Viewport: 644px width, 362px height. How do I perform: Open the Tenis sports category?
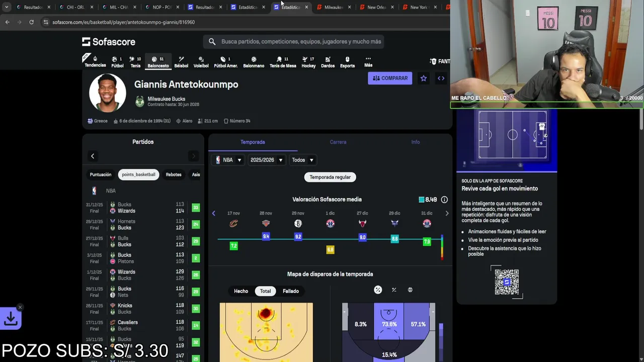(x=135, y=62)
